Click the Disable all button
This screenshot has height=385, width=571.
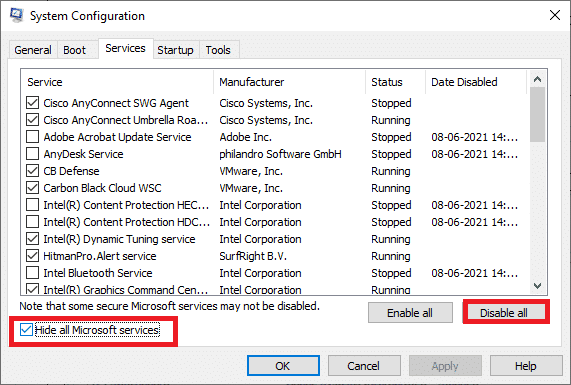click(504, 313)
